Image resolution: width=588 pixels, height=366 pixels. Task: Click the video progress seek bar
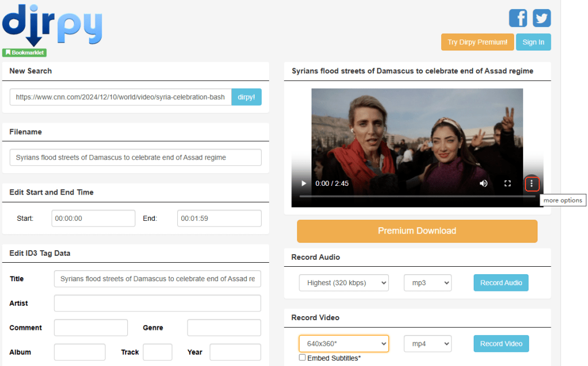pyautogui.click(x=416, y=196)
